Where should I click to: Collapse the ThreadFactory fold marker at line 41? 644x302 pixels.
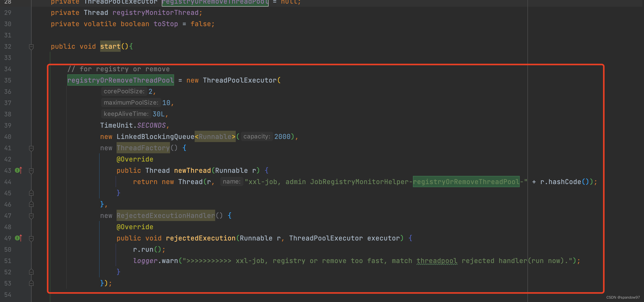pyautogui.click(x=31, y=148)
